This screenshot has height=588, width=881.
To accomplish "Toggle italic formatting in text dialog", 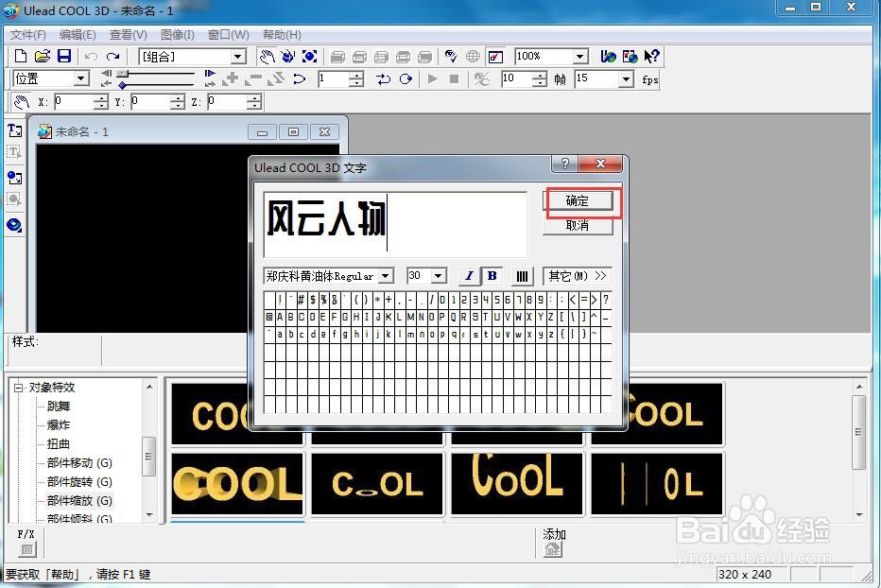I will (x=469, y=276).
